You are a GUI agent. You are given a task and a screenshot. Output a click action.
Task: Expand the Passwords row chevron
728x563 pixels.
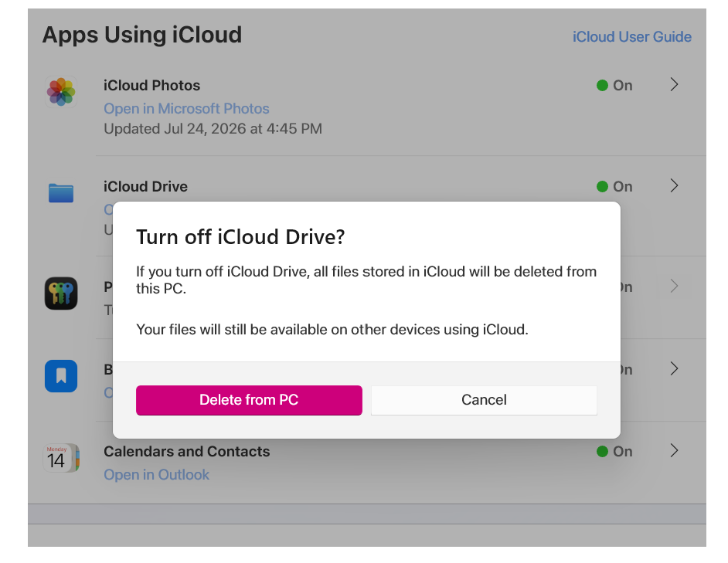(674, 286)
